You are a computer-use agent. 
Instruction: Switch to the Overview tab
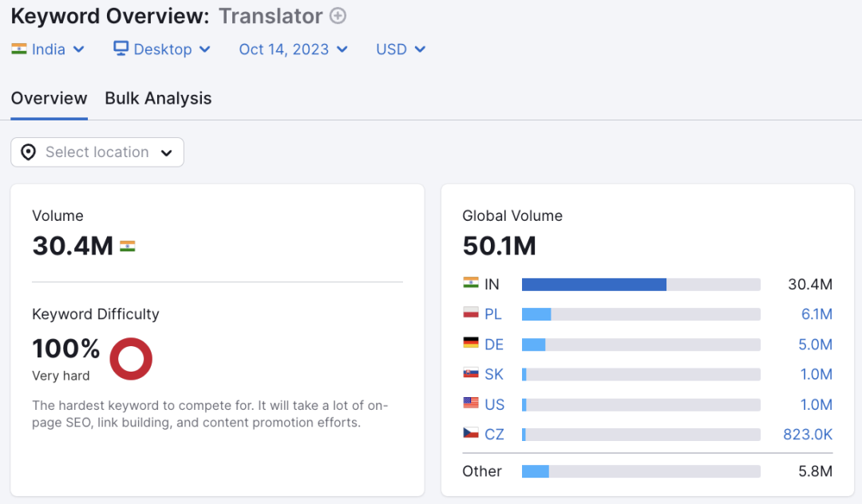[x=49, y=99]
